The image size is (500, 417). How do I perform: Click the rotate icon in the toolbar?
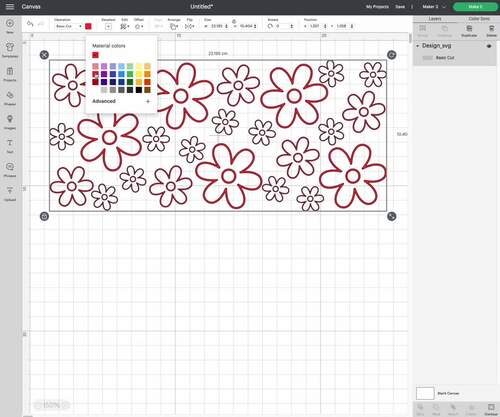[x=270, y=26]
